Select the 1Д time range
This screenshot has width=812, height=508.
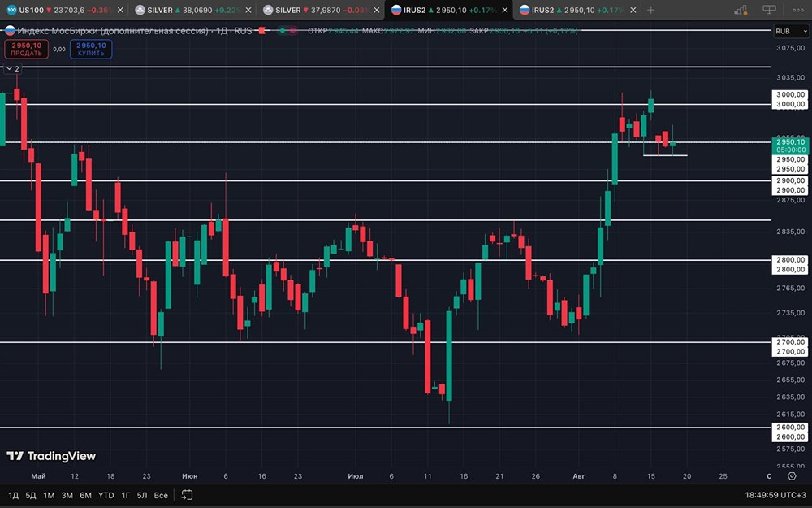14,495
